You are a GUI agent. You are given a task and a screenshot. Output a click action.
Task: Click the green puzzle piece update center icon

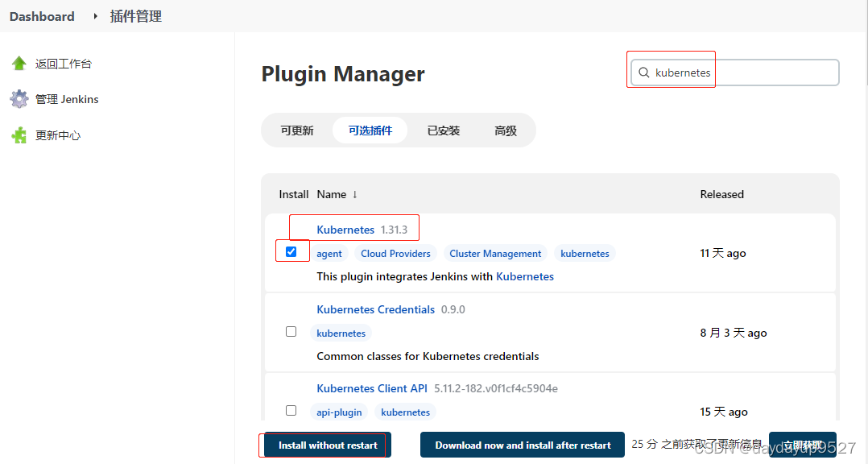(19, 135)
